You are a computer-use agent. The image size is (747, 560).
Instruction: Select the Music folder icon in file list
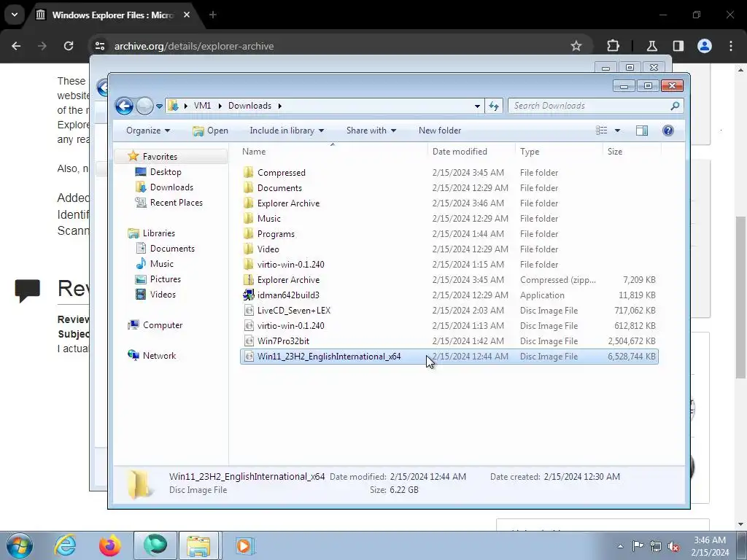(248, 218)
